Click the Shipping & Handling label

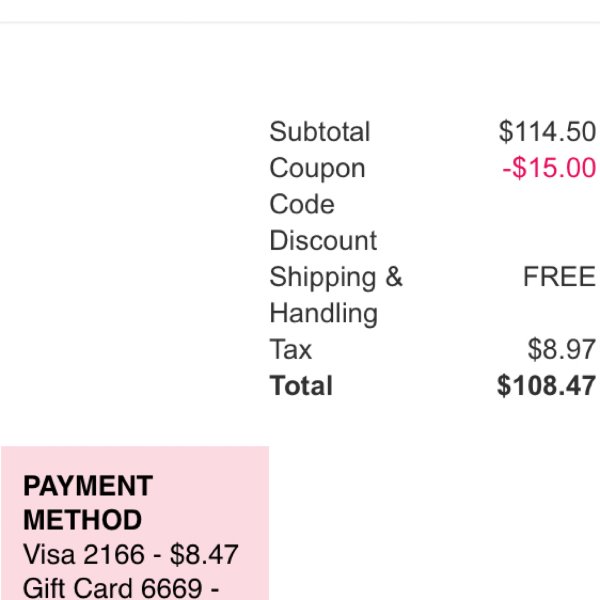(x=336, y=295)
